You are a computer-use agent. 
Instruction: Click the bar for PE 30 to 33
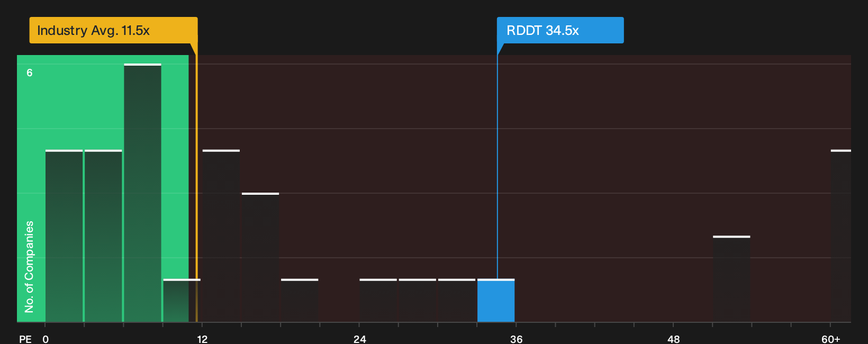tap(457, 301)
